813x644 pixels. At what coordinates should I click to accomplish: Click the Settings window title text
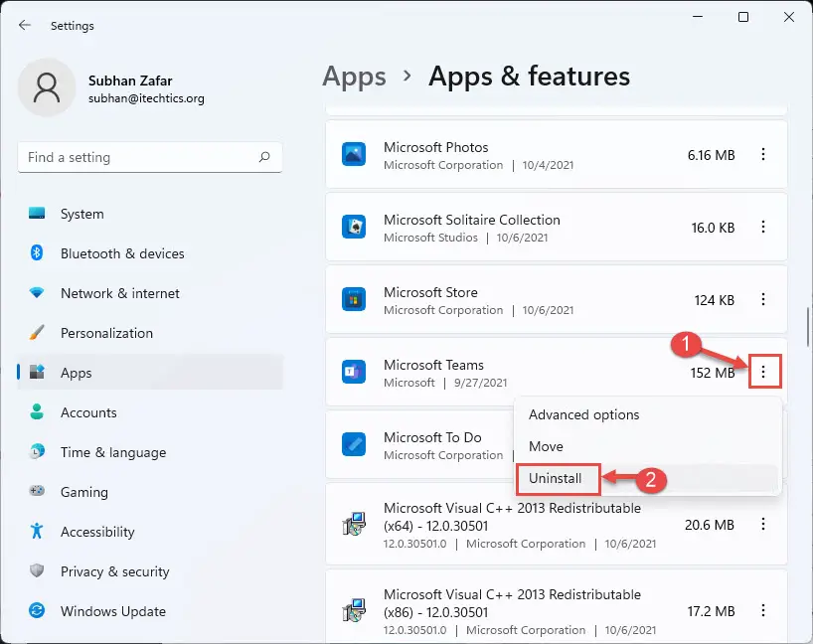(x=73, y=26)
